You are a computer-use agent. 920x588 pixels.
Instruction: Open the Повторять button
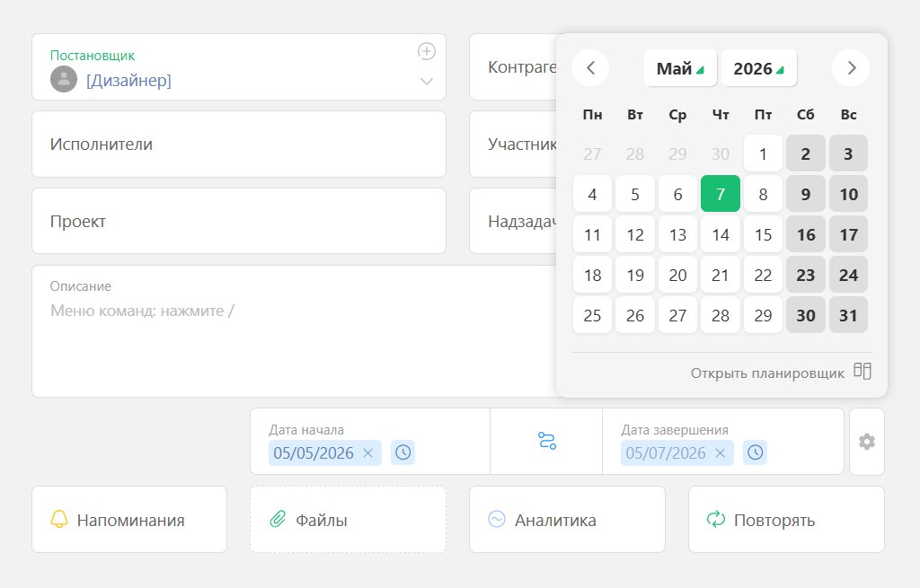click(786, 519)
